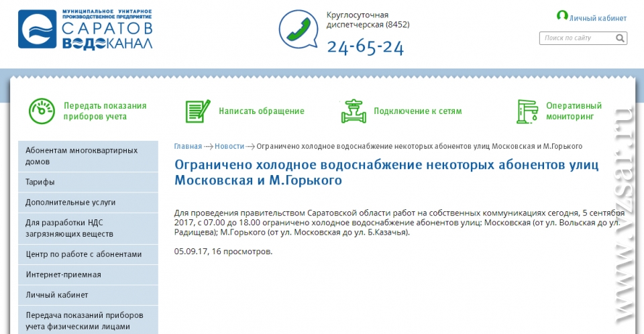This screenshot has width=644, height=334.
Task: Click the search magnifier icon
Action: click(620, 38)
